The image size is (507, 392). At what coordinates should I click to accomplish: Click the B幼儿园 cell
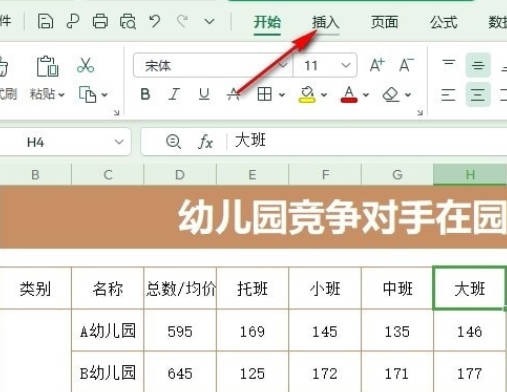108,372
